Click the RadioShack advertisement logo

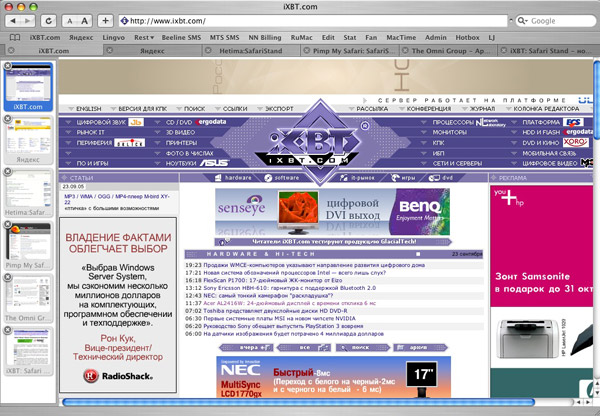(118, 376)
